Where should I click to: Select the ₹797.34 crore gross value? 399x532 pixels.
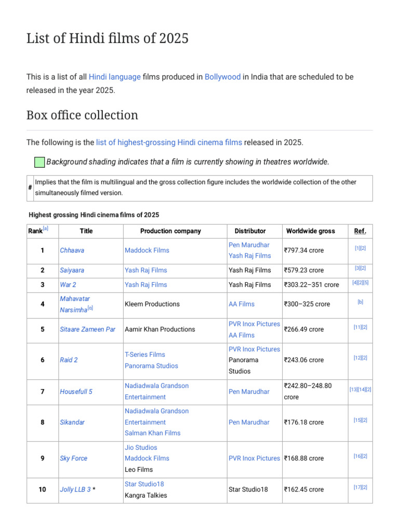[x=303, y=250]
